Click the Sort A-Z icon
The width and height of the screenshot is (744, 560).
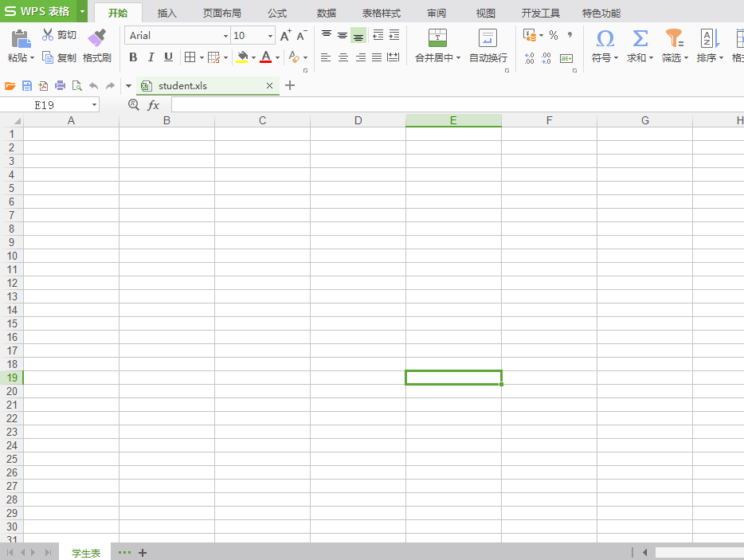point(710,38)
